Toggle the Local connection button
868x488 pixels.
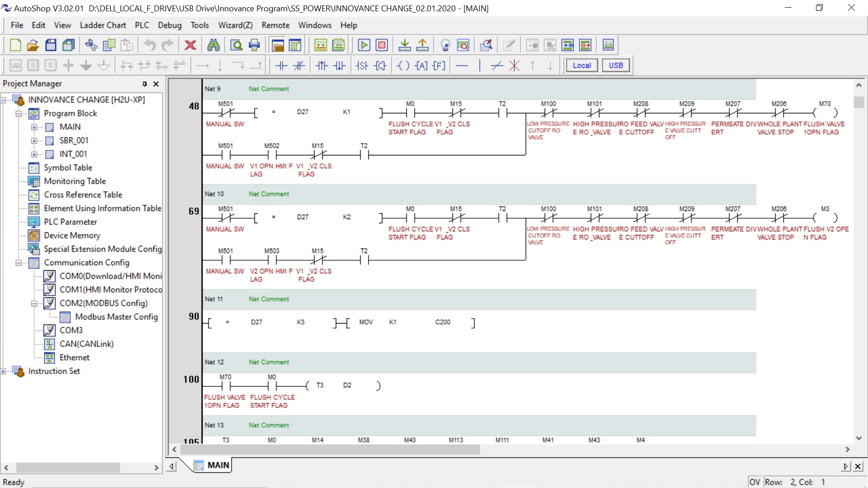(581, 66)
